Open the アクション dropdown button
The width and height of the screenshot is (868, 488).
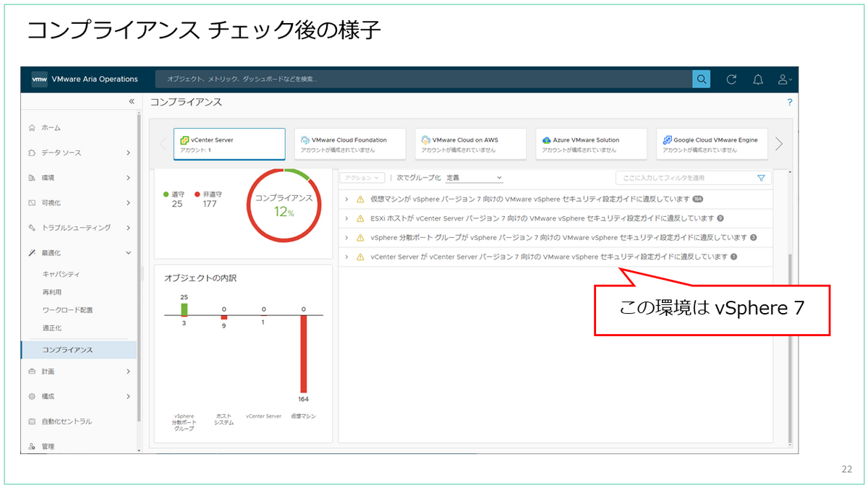pyautogui.click(x=362, y=178)
